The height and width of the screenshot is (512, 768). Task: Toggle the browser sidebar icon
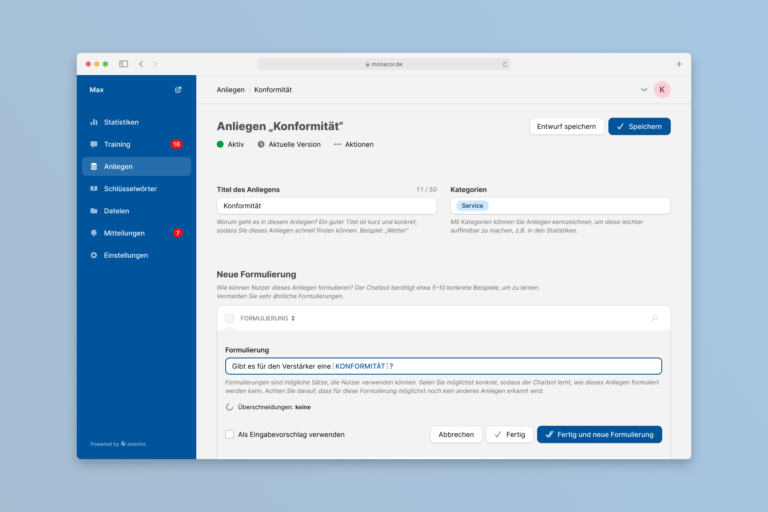pyautogui.click(x=123, y=64)
